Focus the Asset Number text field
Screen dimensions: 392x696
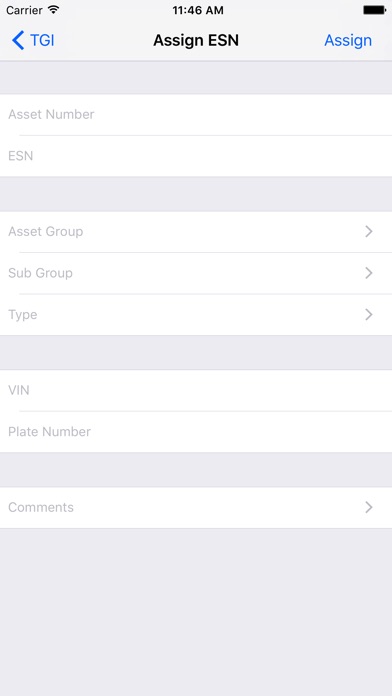click(x=196, y=115)
